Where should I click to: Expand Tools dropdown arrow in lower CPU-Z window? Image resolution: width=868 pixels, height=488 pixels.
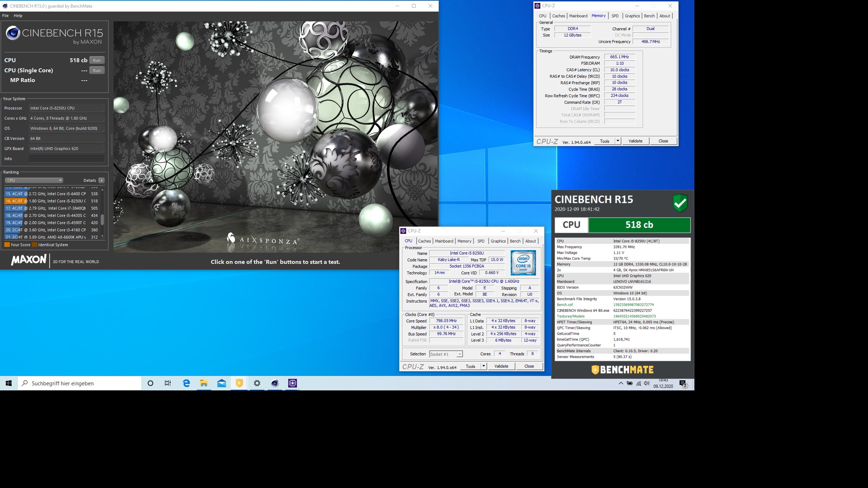click(484, 367)
